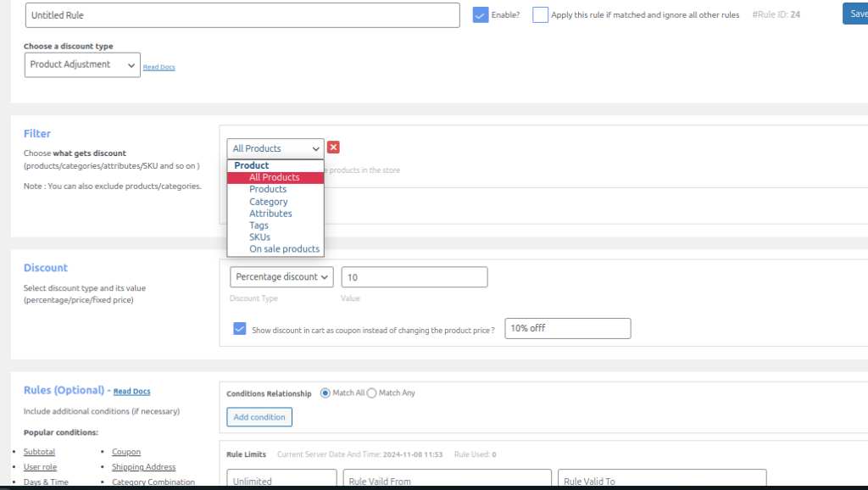Image resolution: width=868 pixels, height=490 pixels.
Task: Open the Days & Time condition link
Action: [x=46, y=482]
